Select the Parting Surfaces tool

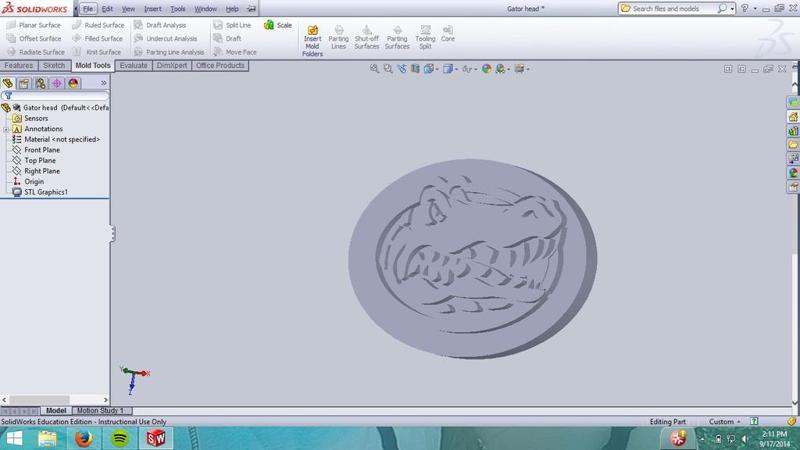397,38
